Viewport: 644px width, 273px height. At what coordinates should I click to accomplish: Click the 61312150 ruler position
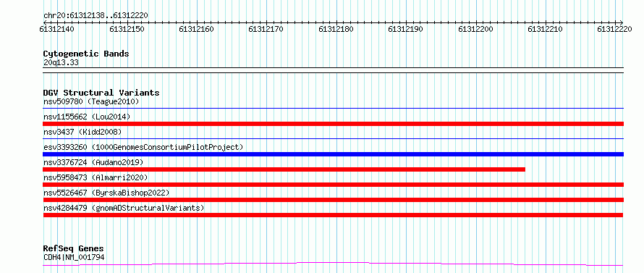(x=127, y=29)
